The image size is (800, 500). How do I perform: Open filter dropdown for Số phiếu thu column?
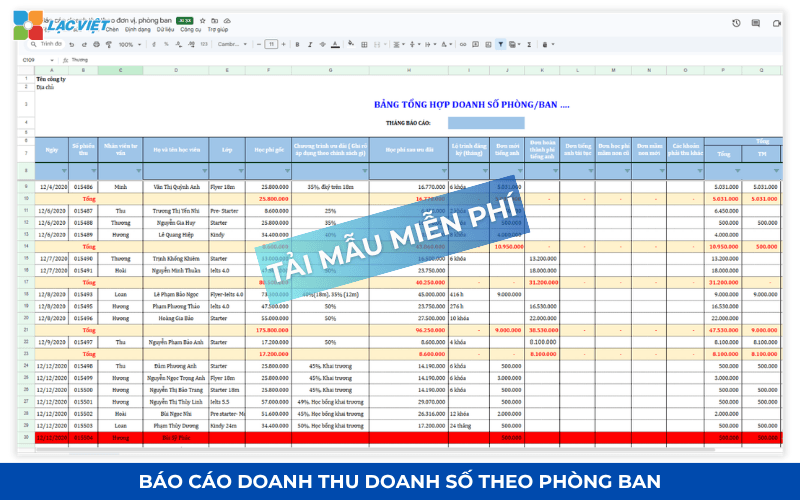click(93, 171)
